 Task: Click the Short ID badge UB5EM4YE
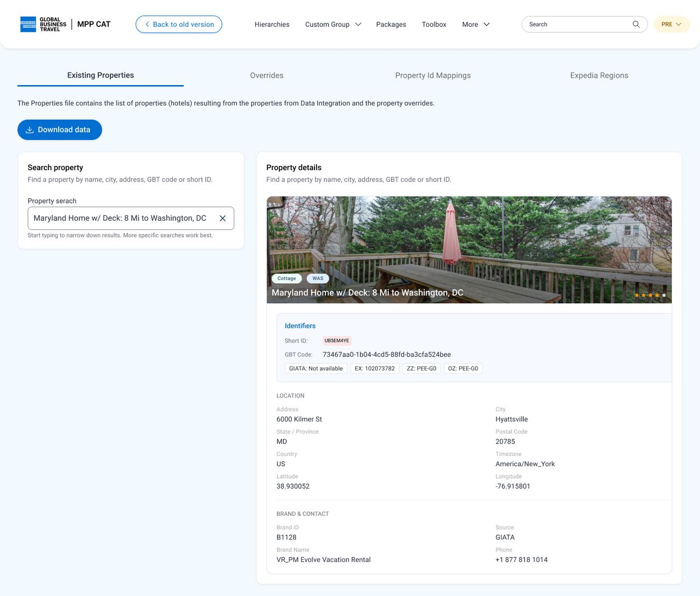pyautogui.click(x=337, y=341)
